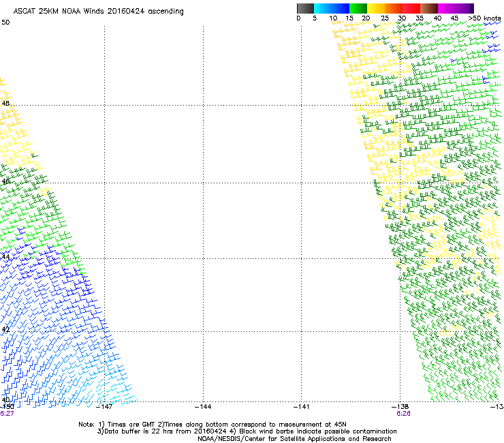Click the 50 latitude label
Image resolution: width=504 pixels, height=443 pixels.
(5, 22)
